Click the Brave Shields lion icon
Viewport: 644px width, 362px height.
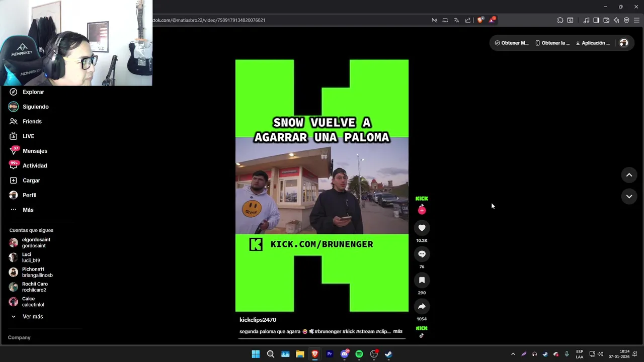tap(480, 20)
